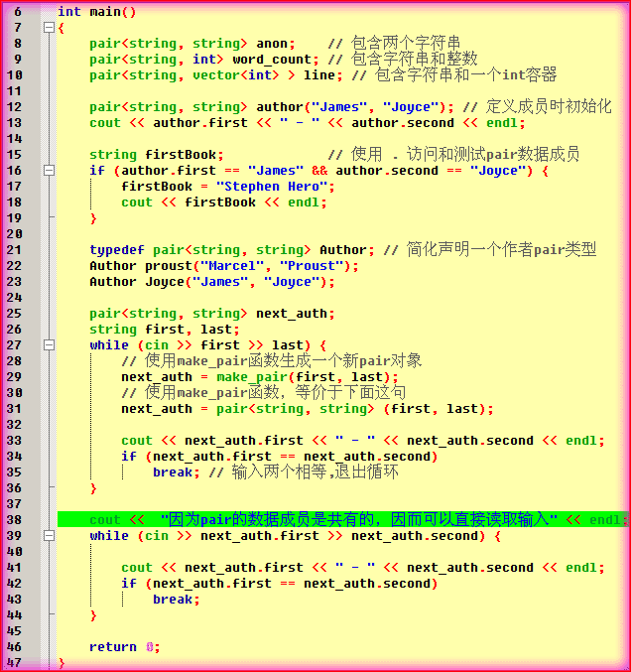Click 'while' keyword on line 27

pyautogui.click(x=109, y=345)
